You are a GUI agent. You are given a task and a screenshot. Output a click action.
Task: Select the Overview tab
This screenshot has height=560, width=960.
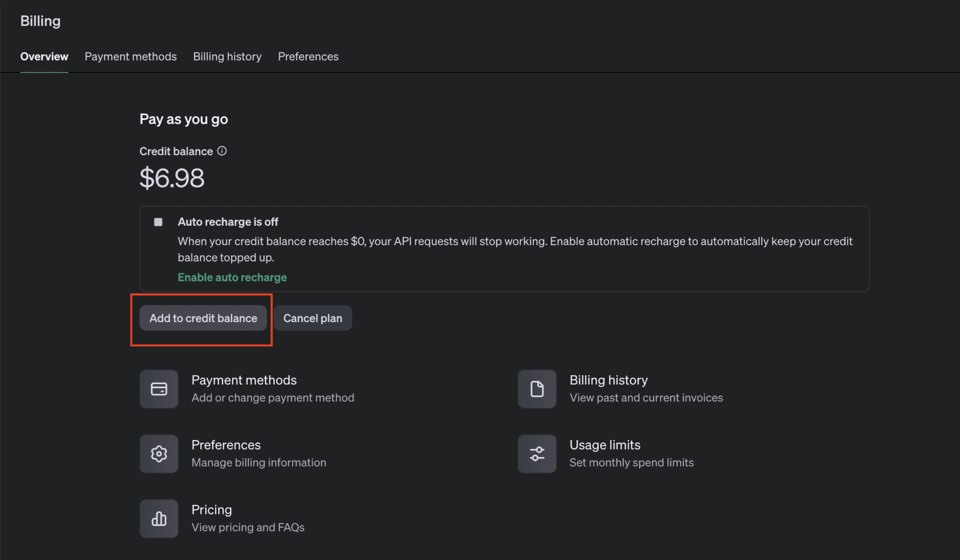coord(44,56)
